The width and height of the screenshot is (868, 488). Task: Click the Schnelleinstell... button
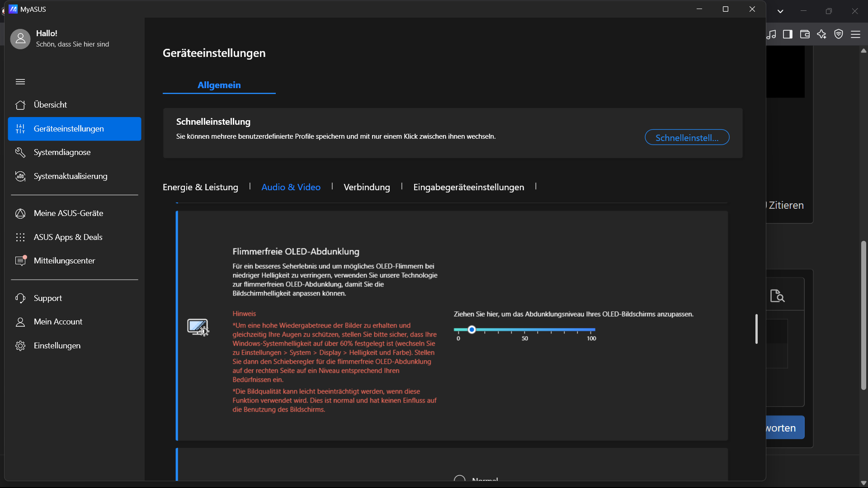[687, 137]
